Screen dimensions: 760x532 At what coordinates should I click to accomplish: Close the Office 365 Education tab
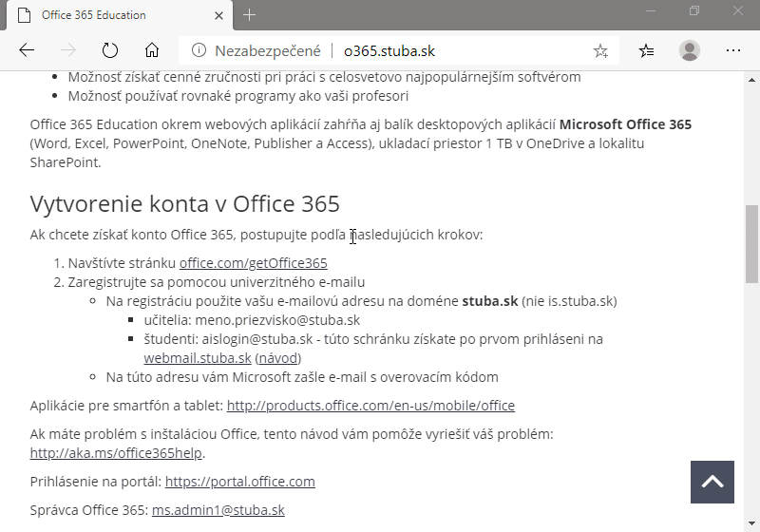pos(218,15)
